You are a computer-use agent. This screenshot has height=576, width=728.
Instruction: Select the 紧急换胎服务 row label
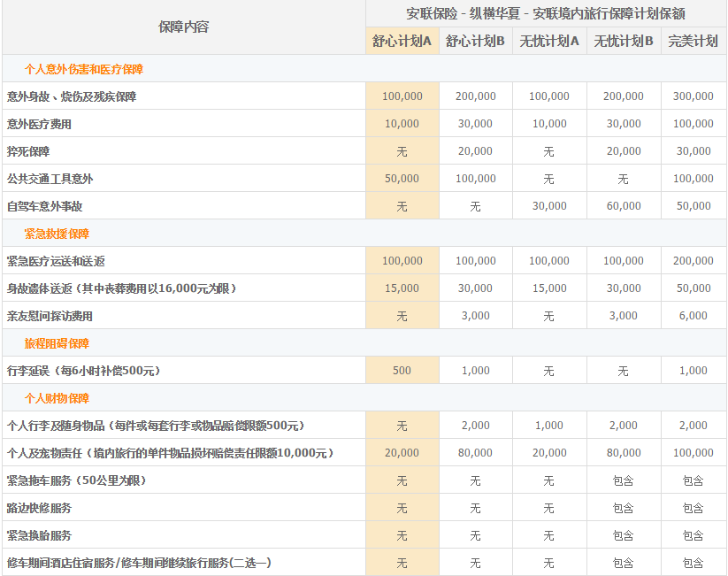point(39,535)
